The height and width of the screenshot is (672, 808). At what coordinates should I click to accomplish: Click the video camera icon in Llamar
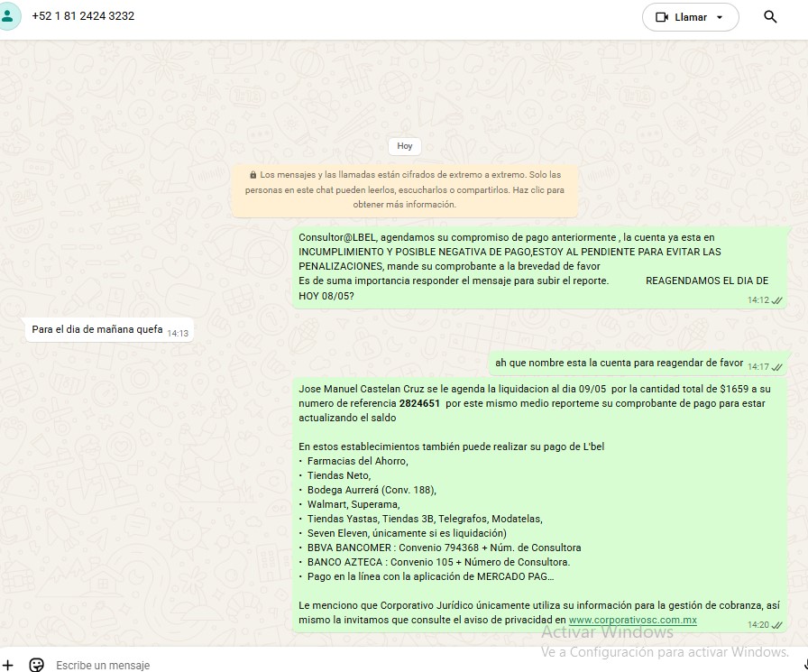pos(662,17)
